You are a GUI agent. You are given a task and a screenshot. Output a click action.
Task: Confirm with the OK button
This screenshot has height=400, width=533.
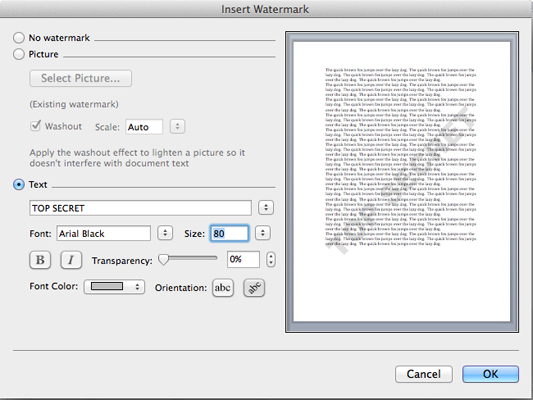click(x=490, y=374)
